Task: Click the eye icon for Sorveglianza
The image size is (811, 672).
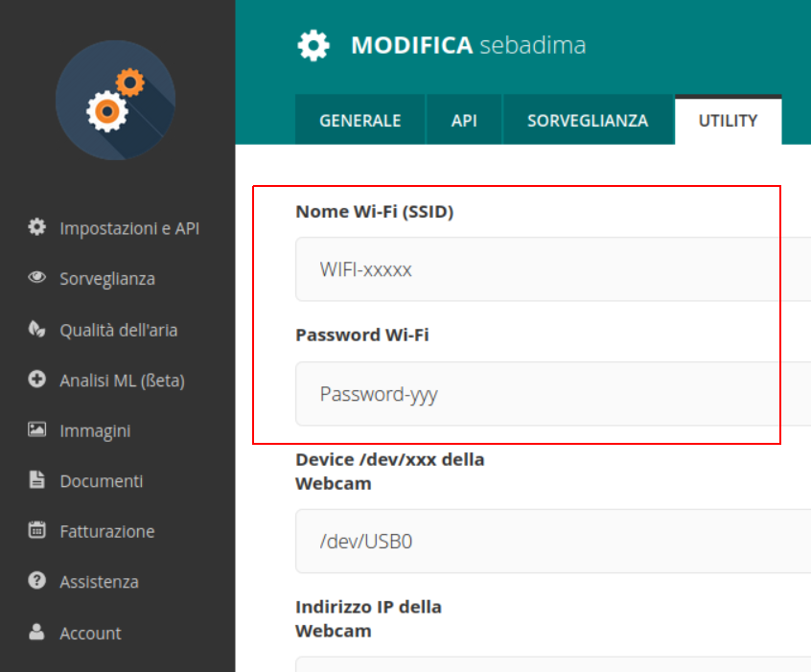Action: pyautogui.click(x=36, y=277)
